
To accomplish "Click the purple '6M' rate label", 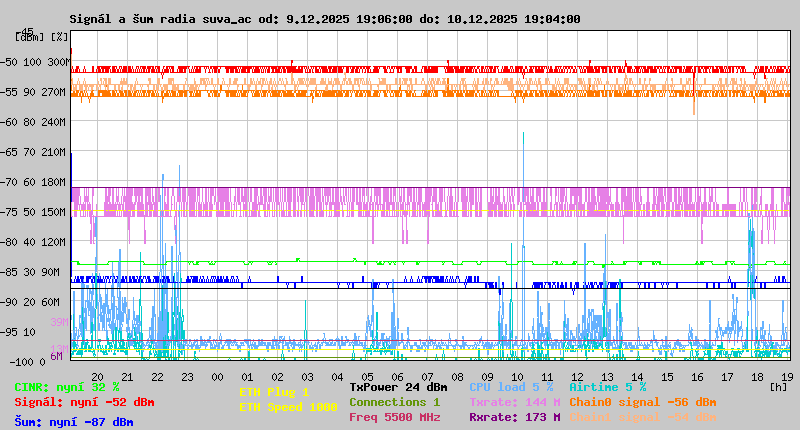I will point(57,356).
